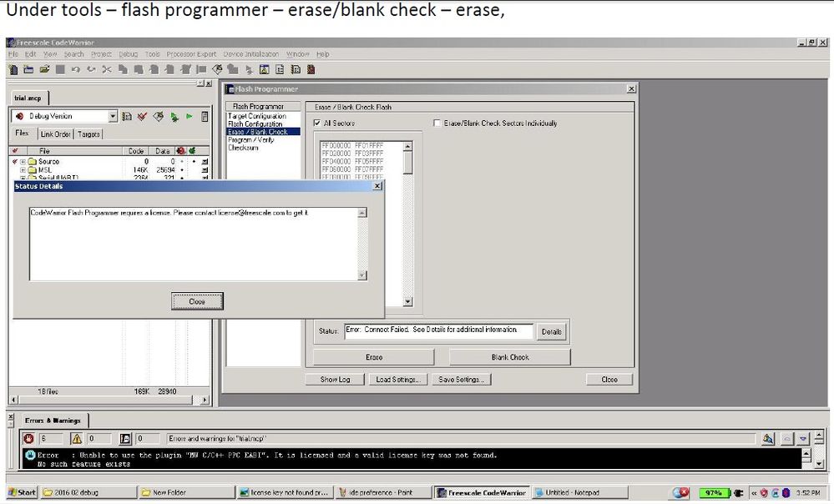Select Flash Configuration in Flash Programmer list
This screenshot has width=834, height=504.
pyautogui.click(x=255, y=123)
